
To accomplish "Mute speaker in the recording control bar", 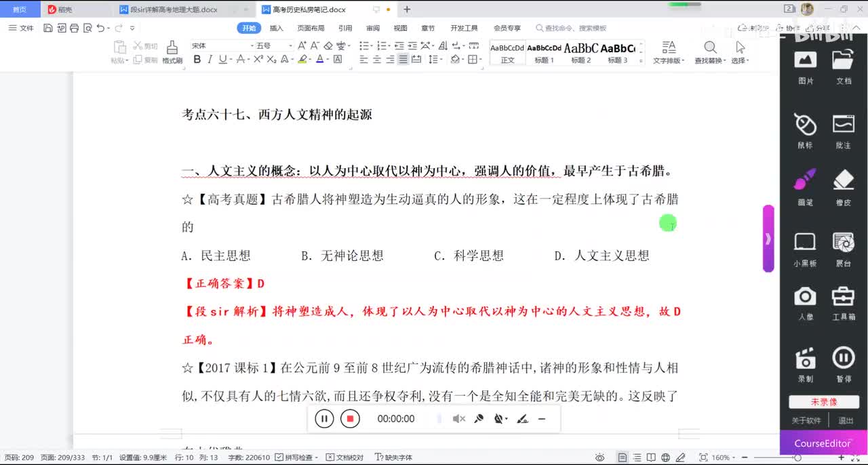I will tap(459, 419).
